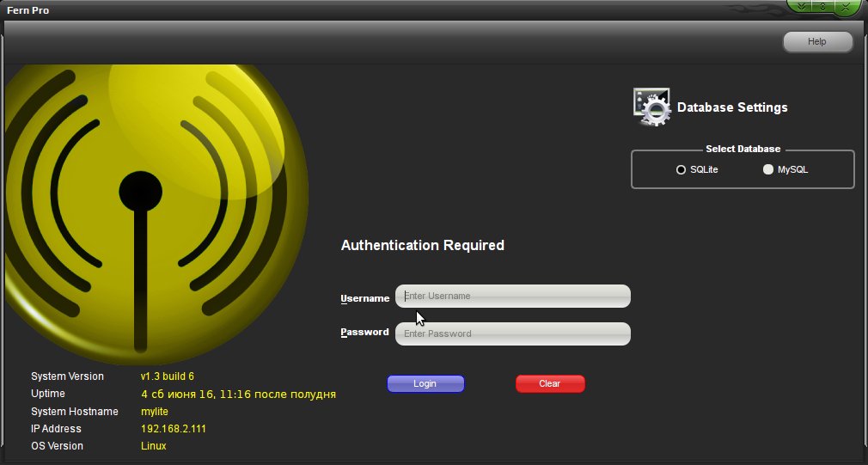Click the Database Settings gear icon

tap(652, 107)
